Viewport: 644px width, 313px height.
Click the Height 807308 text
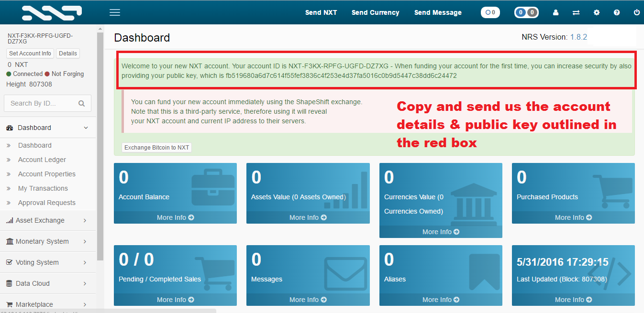[x=29, y=84]
